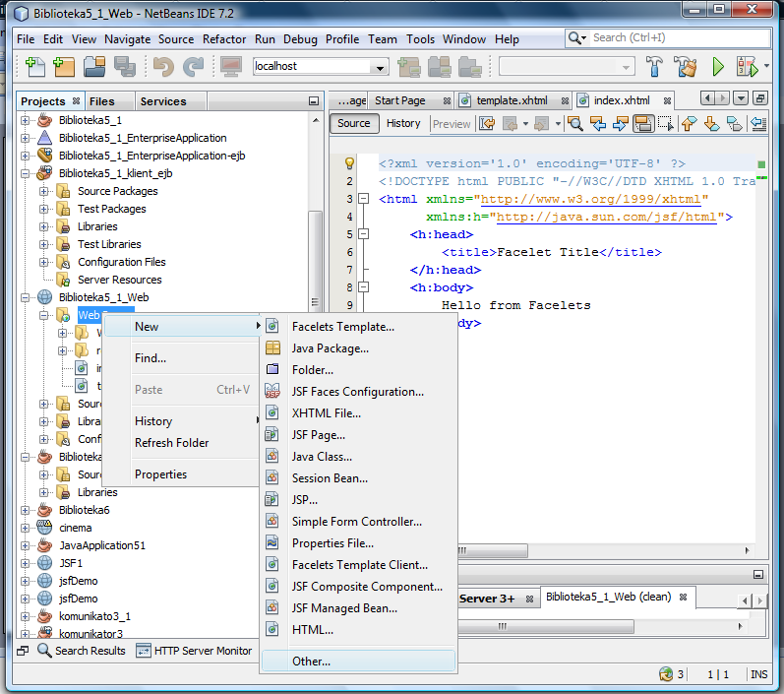
Task: Click the Build Project hammer icon
Action: 654,67
